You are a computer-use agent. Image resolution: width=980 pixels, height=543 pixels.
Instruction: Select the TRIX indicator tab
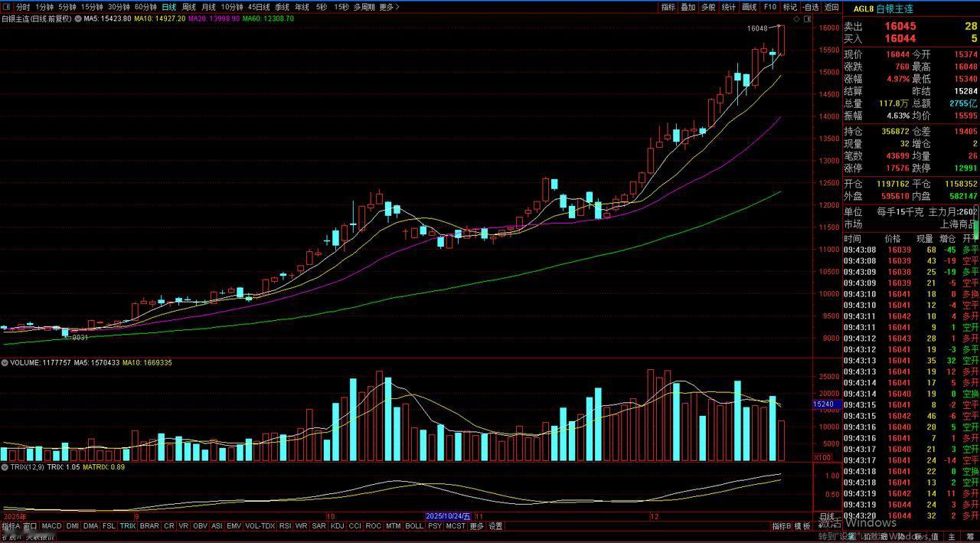click(x=128, y=526)
